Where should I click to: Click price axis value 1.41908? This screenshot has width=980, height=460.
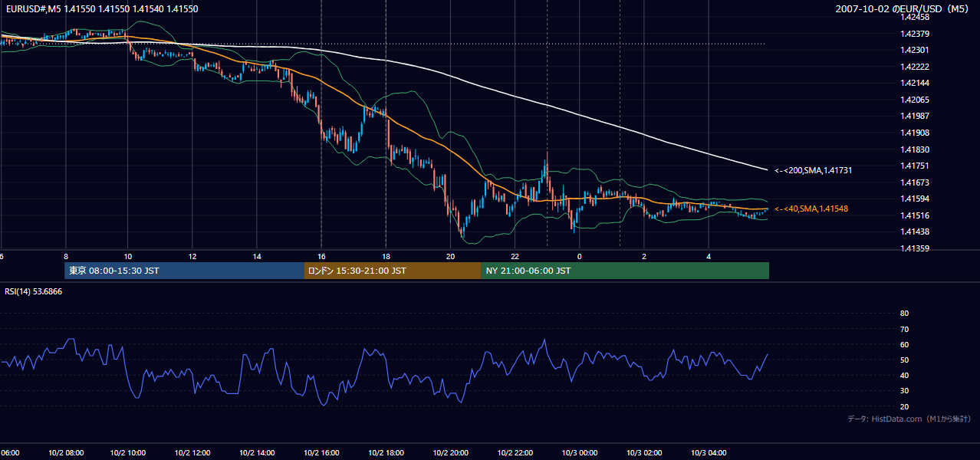click(x=914, y=133)
